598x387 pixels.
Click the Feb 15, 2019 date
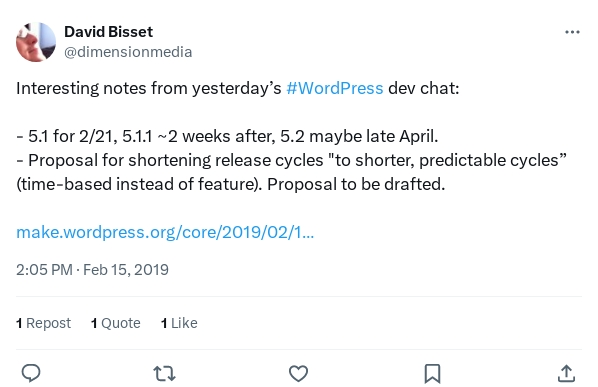pyautogui.click(x=126, y=270)
